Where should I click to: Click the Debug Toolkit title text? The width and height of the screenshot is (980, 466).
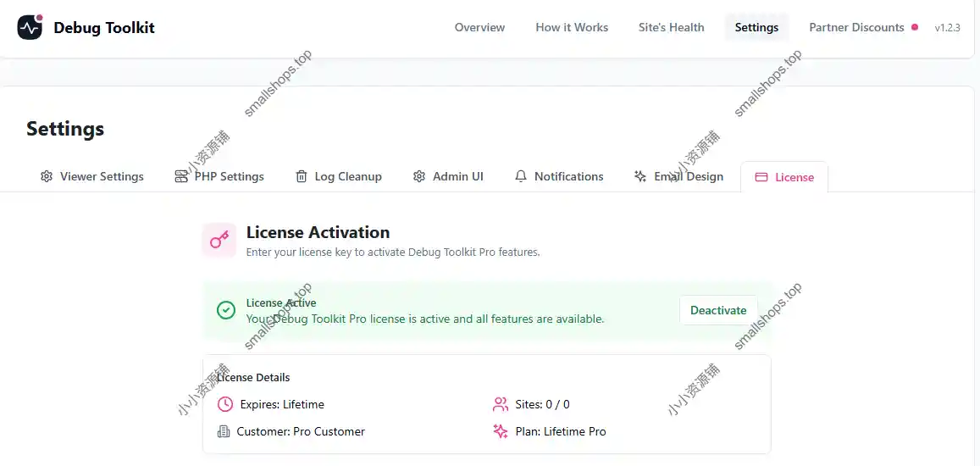point(104,27)
